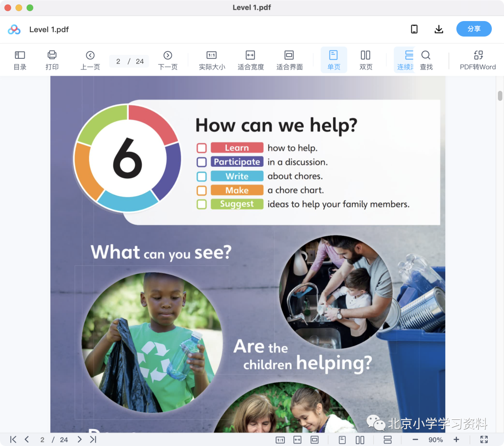504x446 pixels.
Task: Click the page number field in top toolbar
Action: tap(118, 62)
